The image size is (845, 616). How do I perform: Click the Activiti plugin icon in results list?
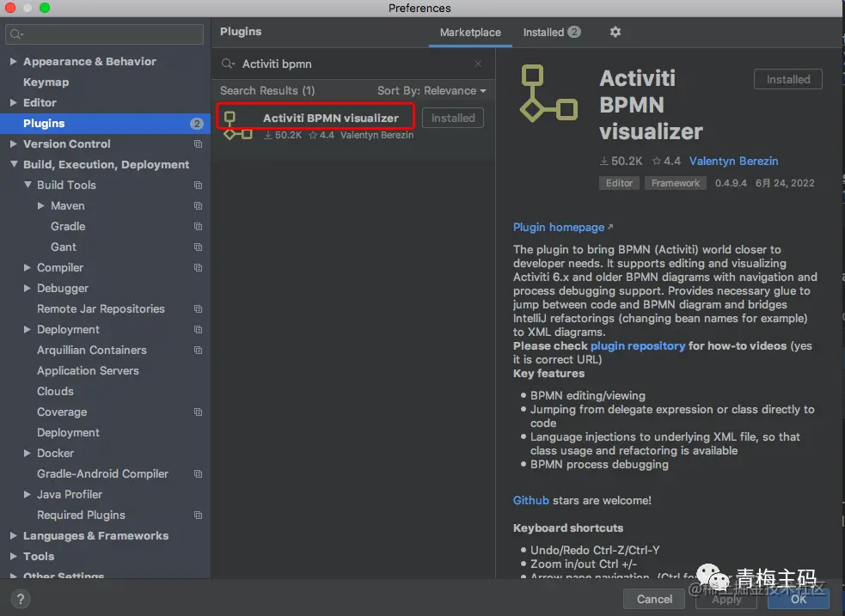tap(237, 125)
